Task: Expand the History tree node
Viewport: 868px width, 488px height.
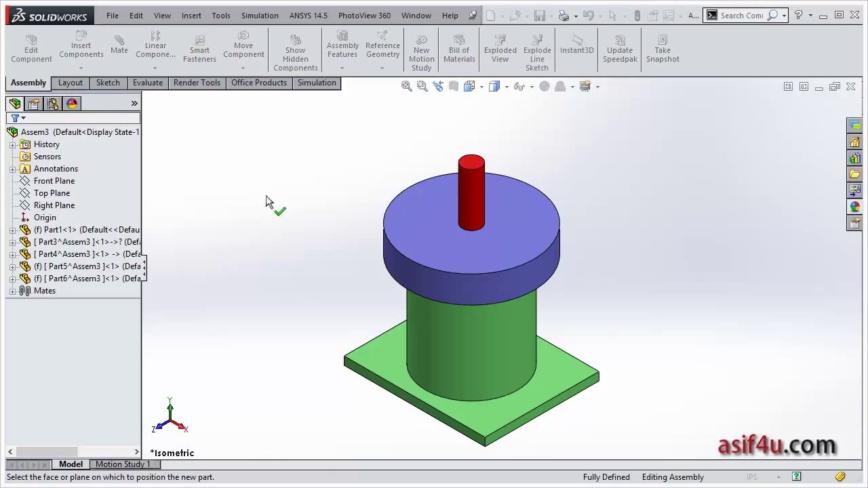Action: click(x=12, y=144)
